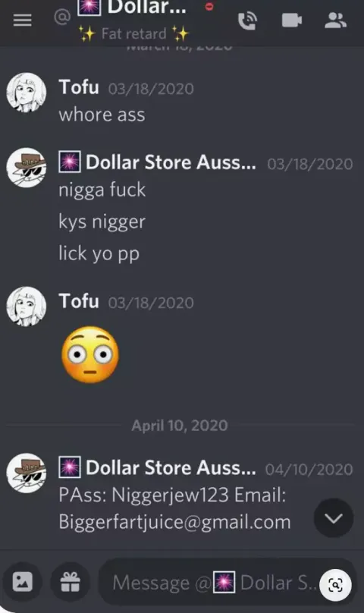Start a video call
Screen dimensions: 364x613
point(292,20)
